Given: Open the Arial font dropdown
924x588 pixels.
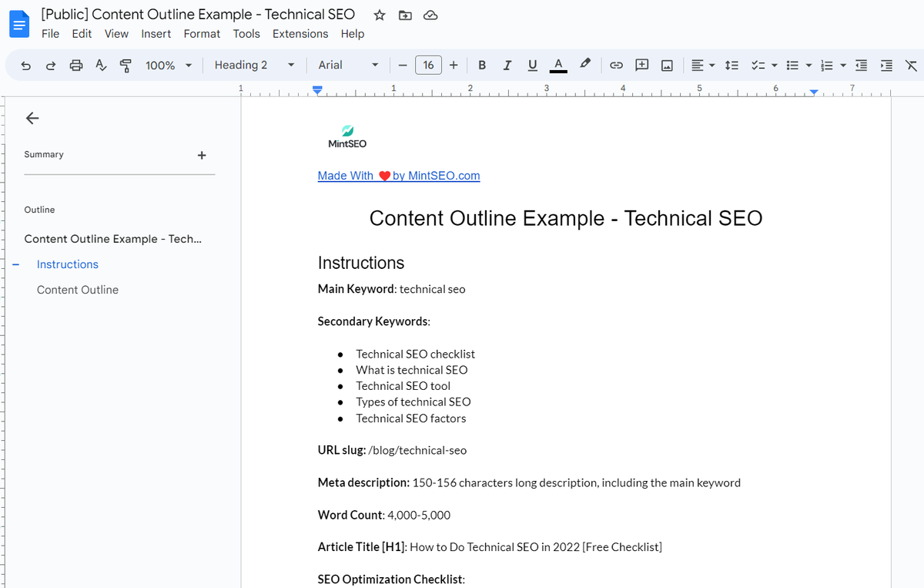Looking at the screenshot, I should [349, 66].
